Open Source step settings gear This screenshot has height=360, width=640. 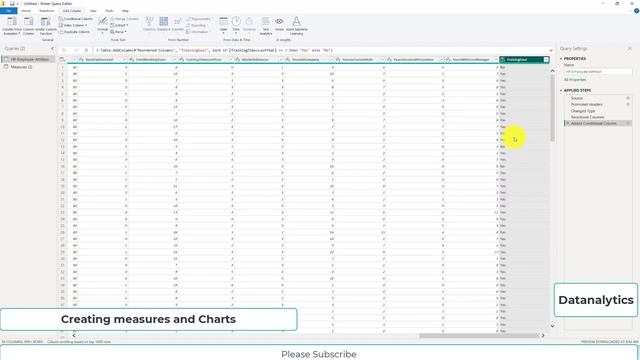click(x=628, y=98)
